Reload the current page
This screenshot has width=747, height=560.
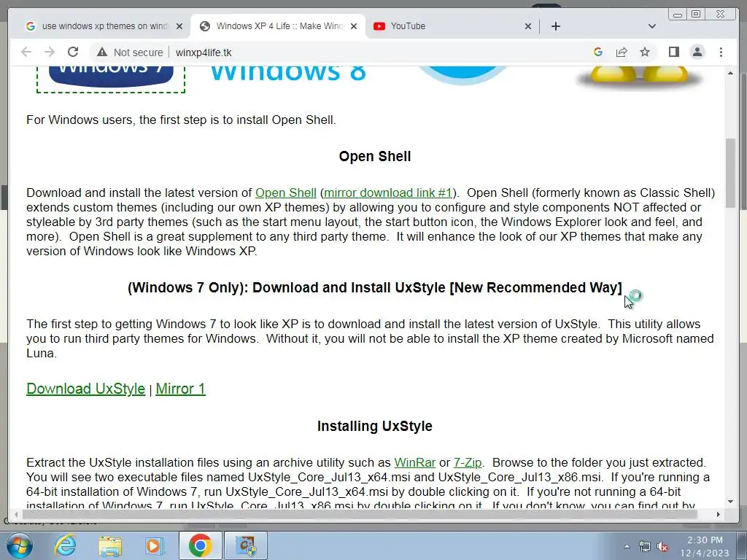73,52
